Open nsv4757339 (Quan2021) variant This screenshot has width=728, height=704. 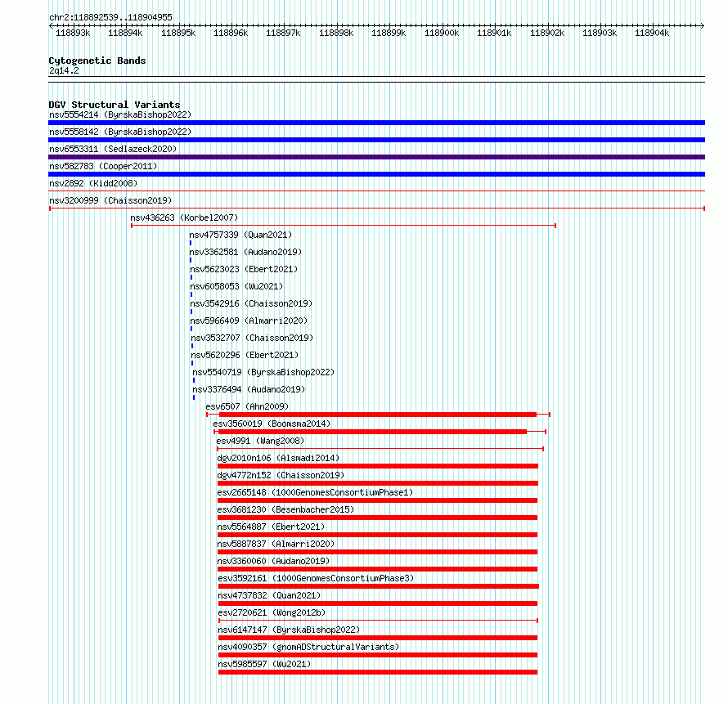click(x=240, y=235)
